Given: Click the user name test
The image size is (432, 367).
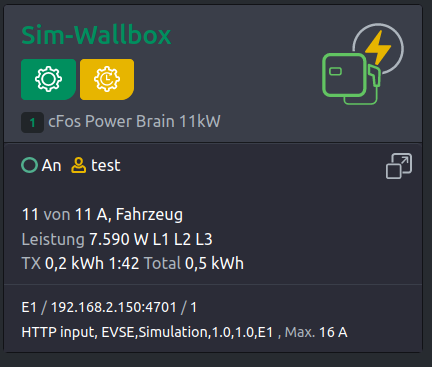Looking at the screenshot, I should [x=106, y=165].
